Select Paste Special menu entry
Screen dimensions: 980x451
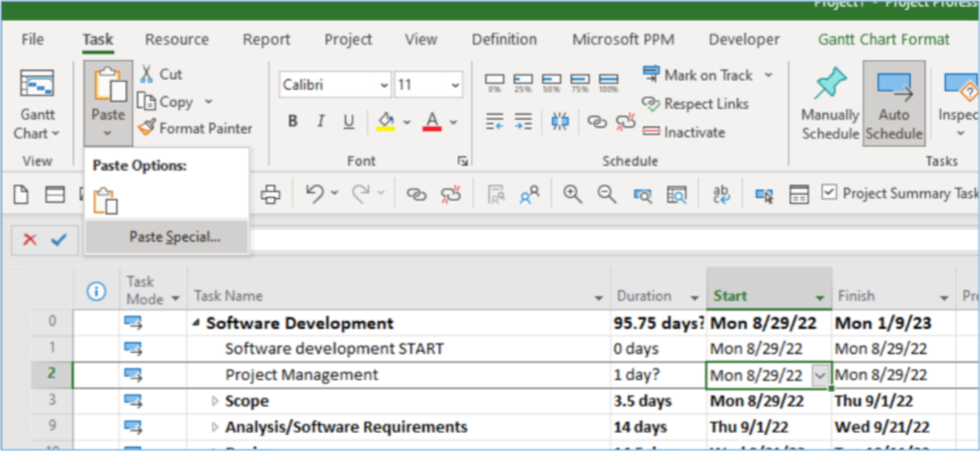point(174,237)
